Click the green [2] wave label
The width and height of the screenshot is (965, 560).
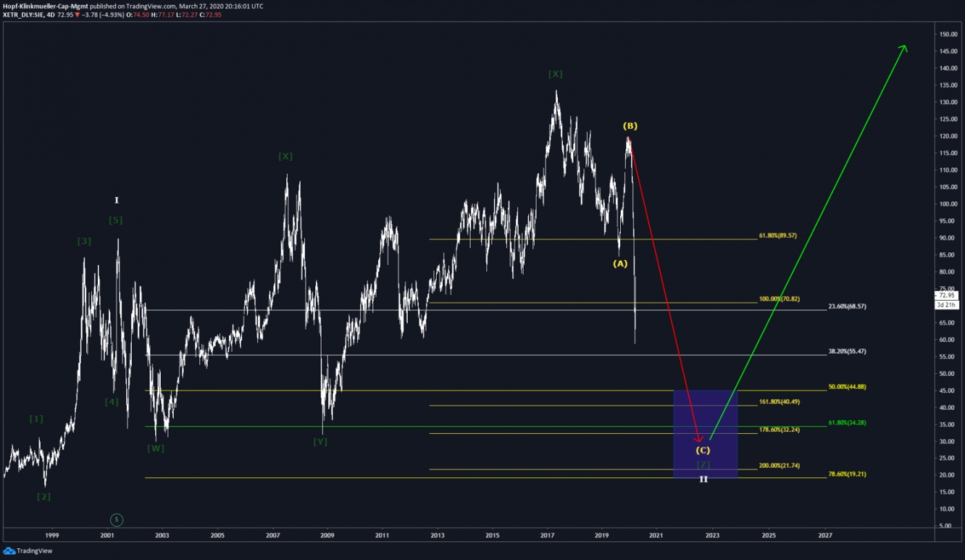pyautogui.click(x=43, y=497)
